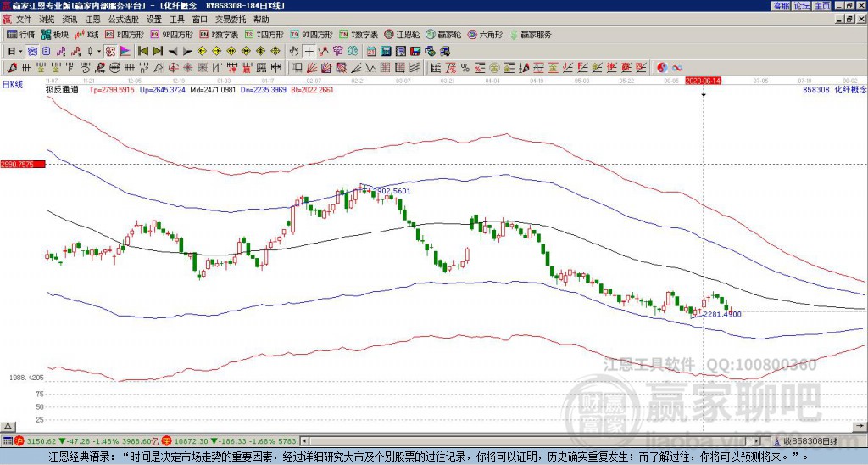Viewport: 868px width, 465px height.
Task: Click the 主页 button in title bar
Action: pos(822,6)
